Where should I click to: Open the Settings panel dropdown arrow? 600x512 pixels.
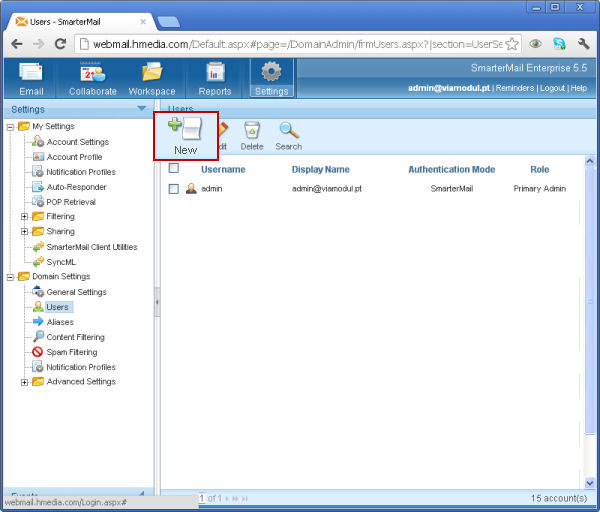142,108
